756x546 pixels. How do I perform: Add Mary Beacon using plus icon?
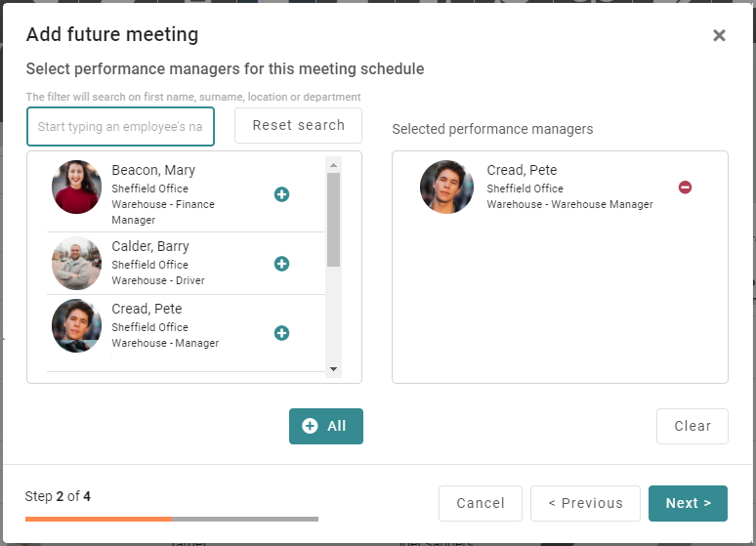281,194
